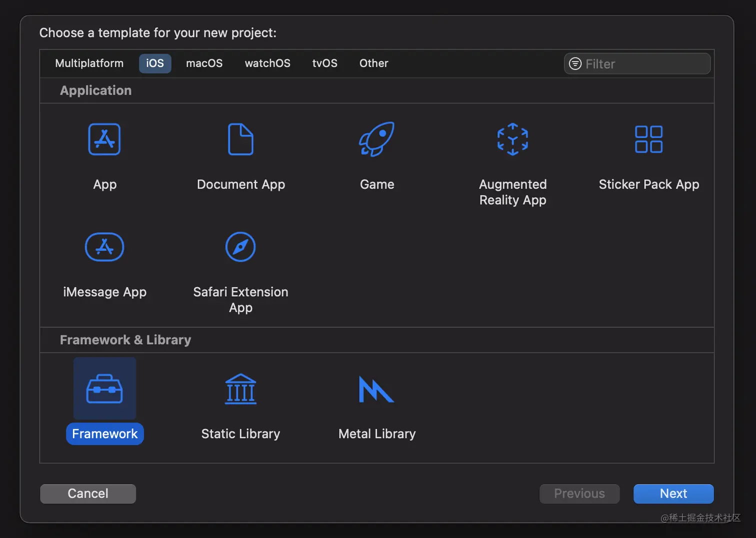Image resolution: width=756 pixels, height=538 pixels.
Task: Select the iOS platform tab
Action: [x=155, y=63]
